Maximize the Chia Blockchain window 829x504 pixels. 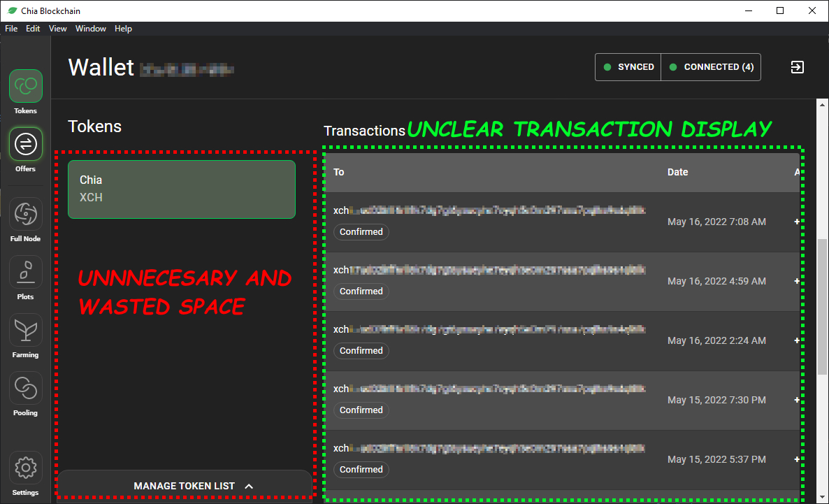[780, 10]
